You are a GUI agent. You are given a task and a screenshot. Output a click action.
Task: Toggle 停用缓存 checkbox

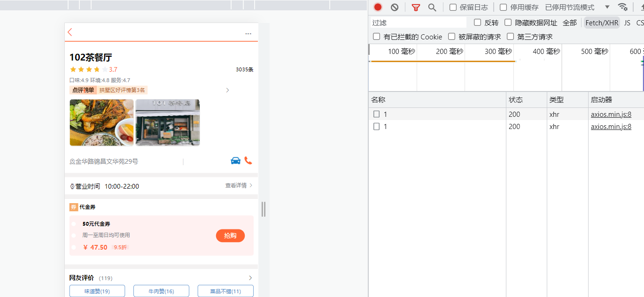(503, 7)
